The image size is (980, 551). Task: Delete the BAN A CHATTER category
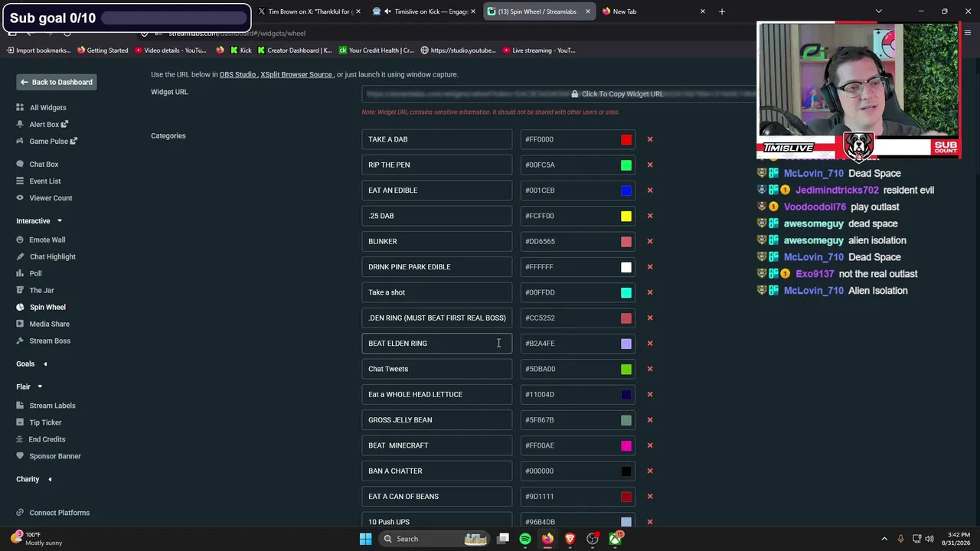[x=650, y=471]
